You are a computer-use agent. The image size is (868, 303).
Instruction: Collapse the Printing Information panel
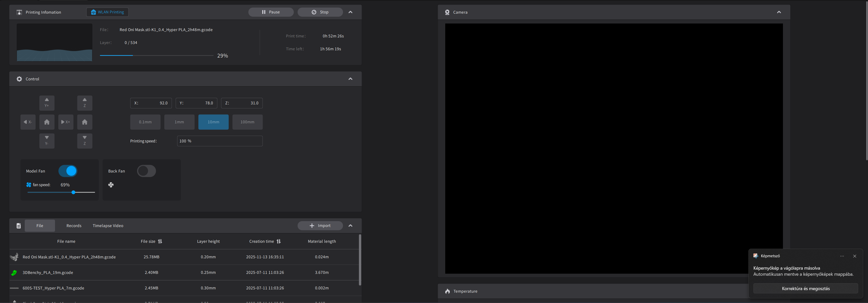pyautogui.click(x=350, y=12)
